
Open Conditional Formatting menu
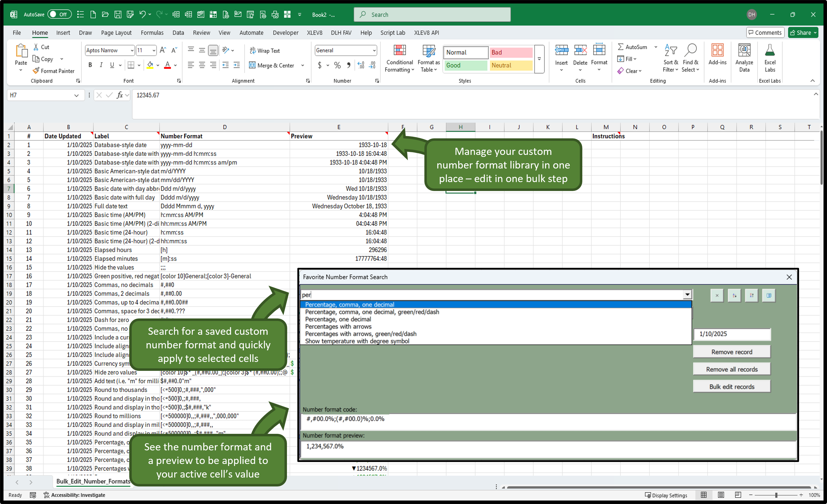399,59
